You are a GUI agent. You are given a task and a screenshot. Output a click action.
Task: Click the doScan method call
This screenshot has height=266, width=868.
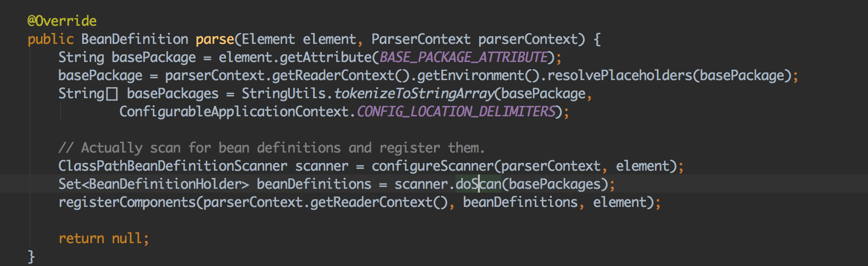click(478, 184)
